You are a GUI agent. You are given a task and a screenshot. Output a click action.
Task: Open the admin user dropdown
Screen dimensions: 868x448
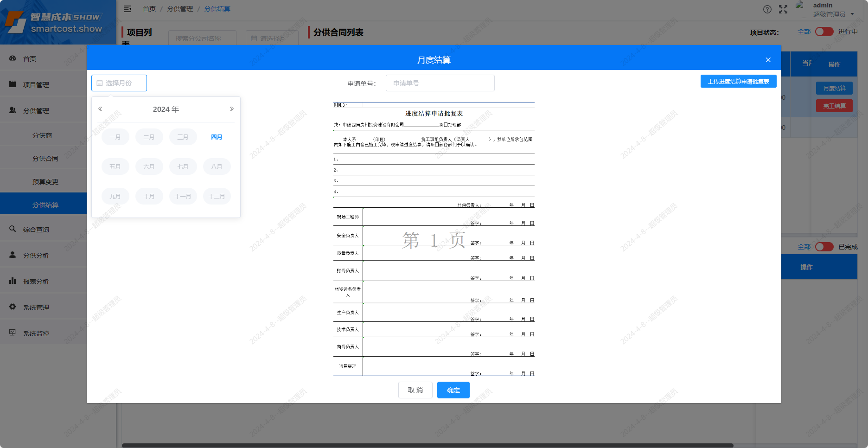click(x=834, y=10)
